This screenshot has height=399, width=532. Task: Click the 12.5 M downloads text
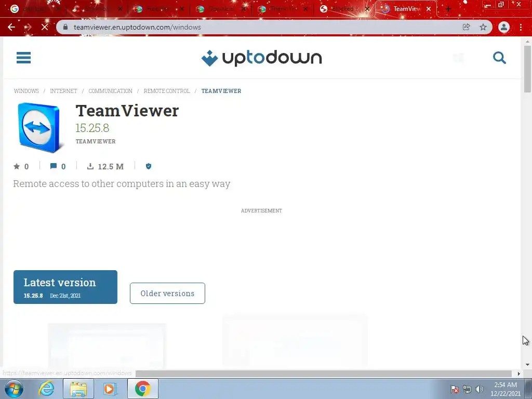(x=111, y=167)
